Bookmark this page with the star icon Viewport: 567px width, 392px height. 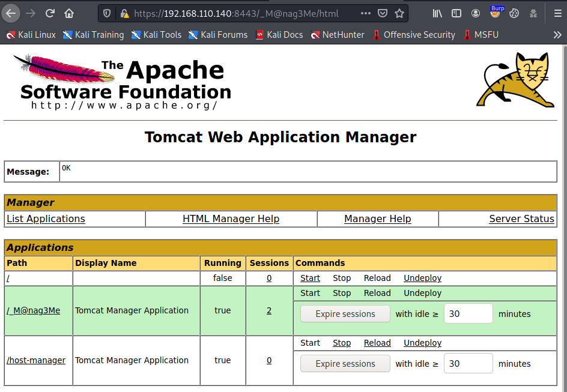pos(399,13)
